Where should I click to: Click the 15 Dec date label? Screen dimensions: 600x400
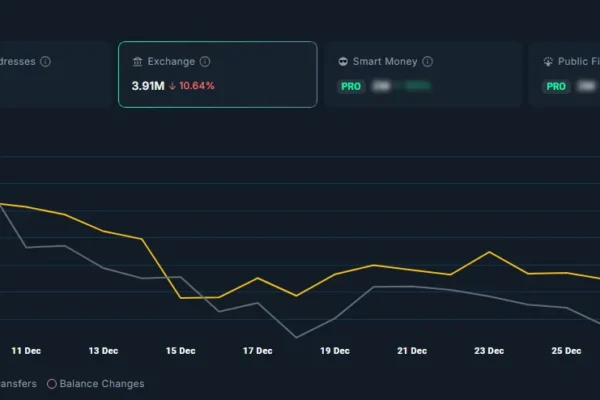[180, 351]
